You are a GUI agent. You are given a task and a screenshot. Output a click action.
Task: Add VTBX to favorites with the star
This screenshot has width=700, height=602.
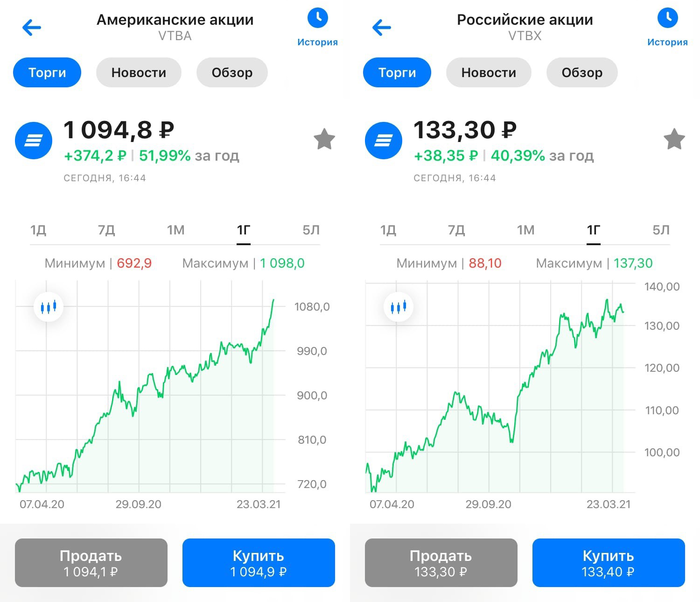tap(674, 140)
